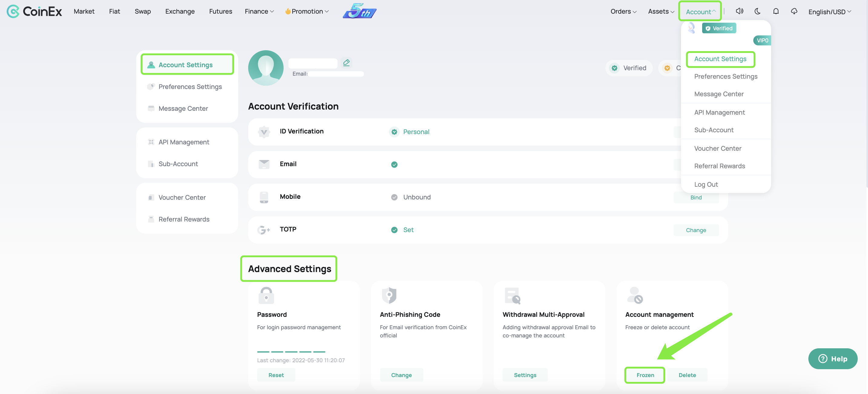Click the Verified badge in dropdown

click(x=719, y=28)
